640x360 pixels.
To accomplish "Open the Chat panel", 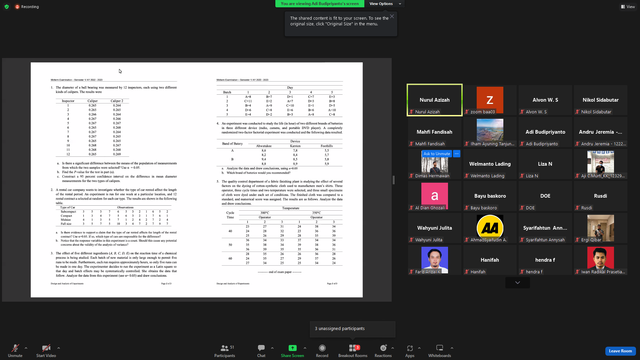I will 261,350.
